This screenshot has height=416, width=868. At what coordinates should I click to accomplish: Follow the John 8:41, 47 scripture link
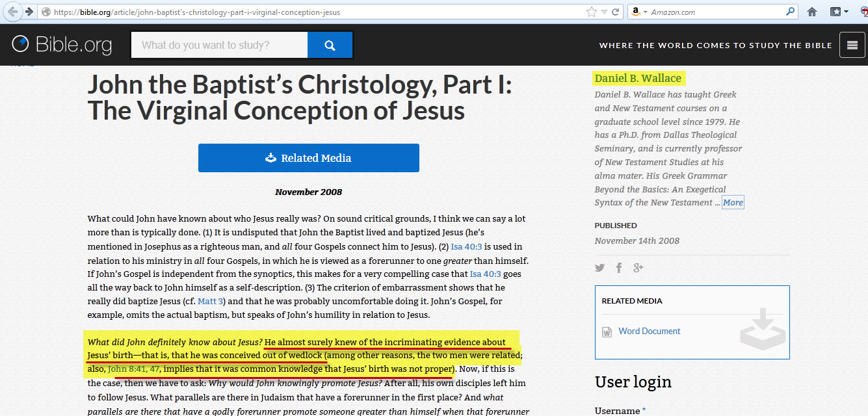click(133, 369)
